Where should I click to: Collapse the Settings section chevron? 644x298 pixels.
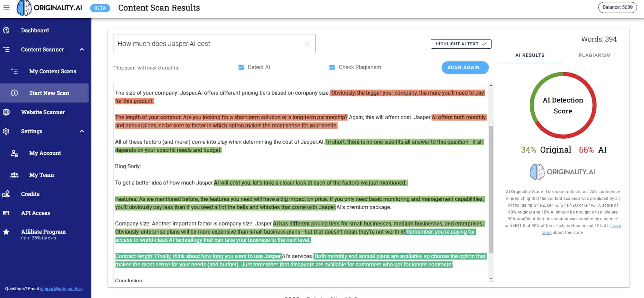(x=82, y=131)
